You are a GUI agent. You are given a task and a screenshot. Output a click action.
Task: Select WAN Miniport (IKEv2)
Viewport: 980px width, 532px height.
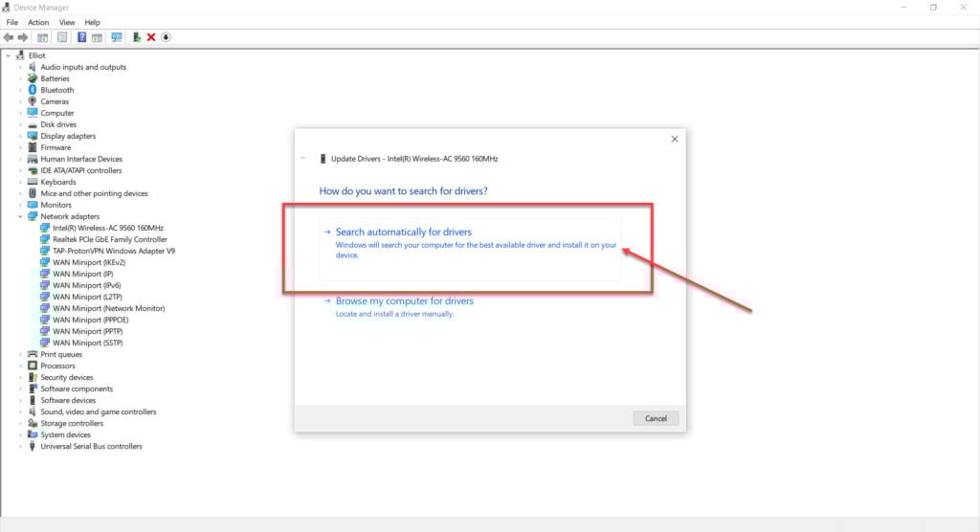point(89,262)
